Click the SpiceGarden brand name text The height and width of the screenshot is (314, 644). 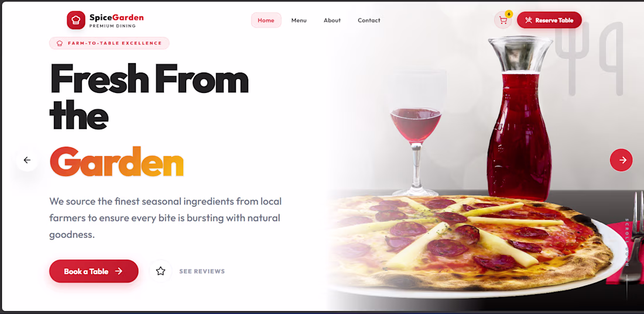click(x=117, y=17)
